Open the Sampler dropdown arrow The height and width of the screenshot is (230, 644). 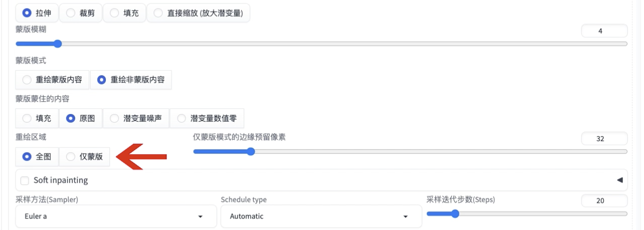(x=200, y=216)
